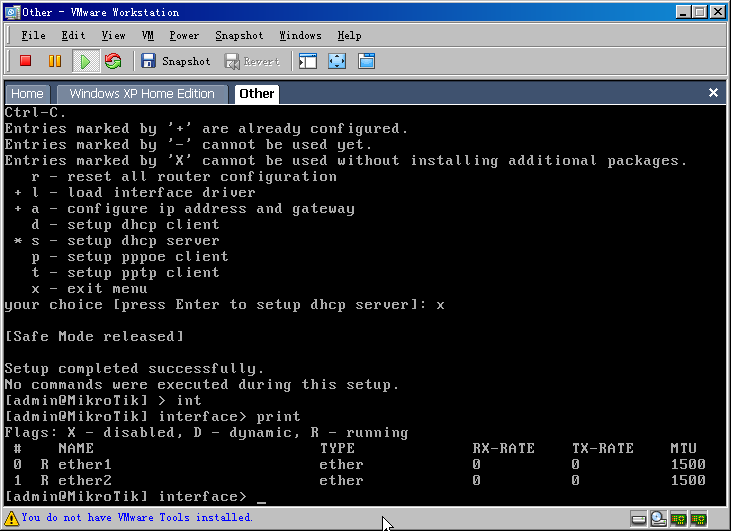Click the green Power On play button
Viewport: 731px width, 531px height.
85,61
